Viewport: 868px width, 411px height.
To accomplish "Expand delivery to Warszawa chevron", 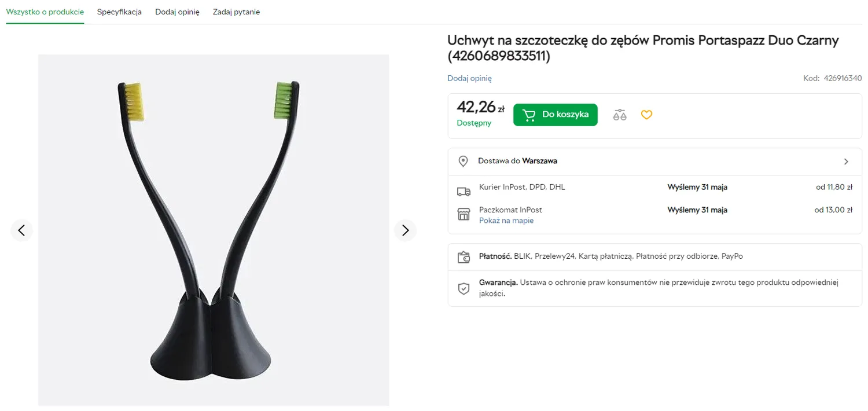I will point(846,162).
